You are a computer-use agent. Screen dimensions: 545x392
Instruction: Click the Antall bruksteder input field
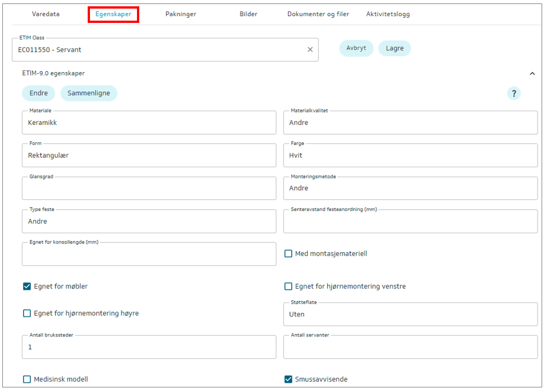(149, 347)
